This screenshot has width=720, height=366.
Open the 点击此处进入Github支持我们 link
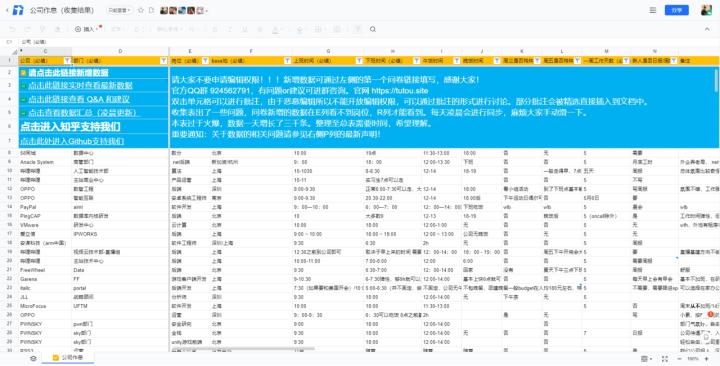[72, 141]
